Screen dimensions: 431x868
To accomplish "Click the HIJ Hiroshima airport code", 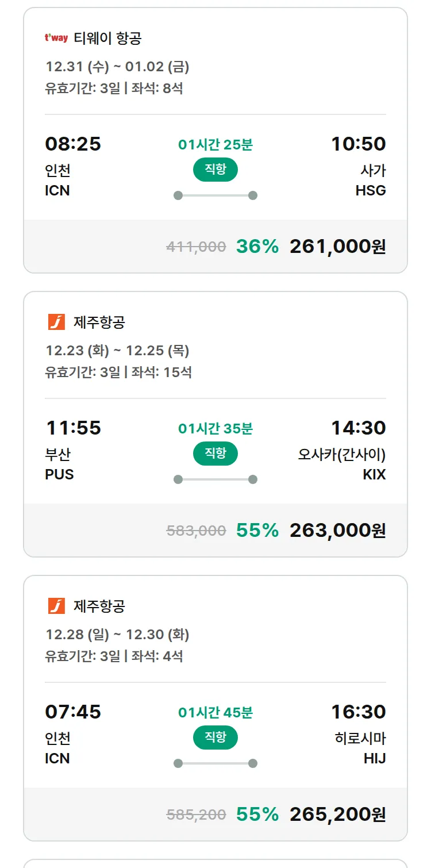I will 374,759.
